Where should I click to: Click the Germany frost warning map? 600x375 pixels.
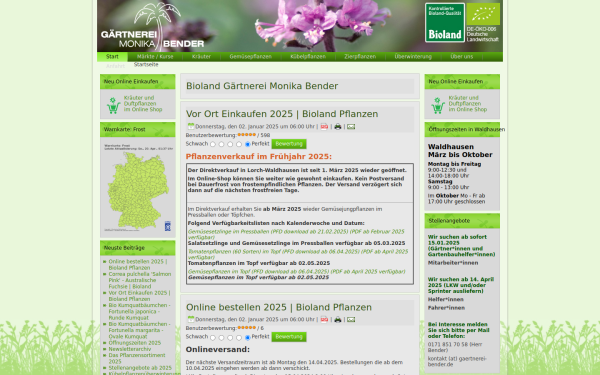click(x=138, y=188)
